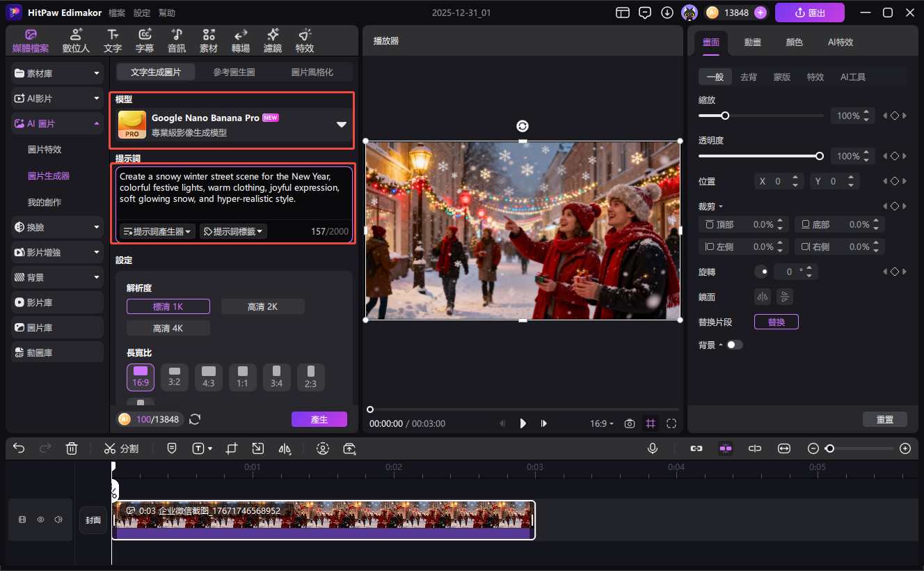Adjust the 透明度 opacity slider handle
Viewport: 924px width, 571px height.
(x=820, y=156)
